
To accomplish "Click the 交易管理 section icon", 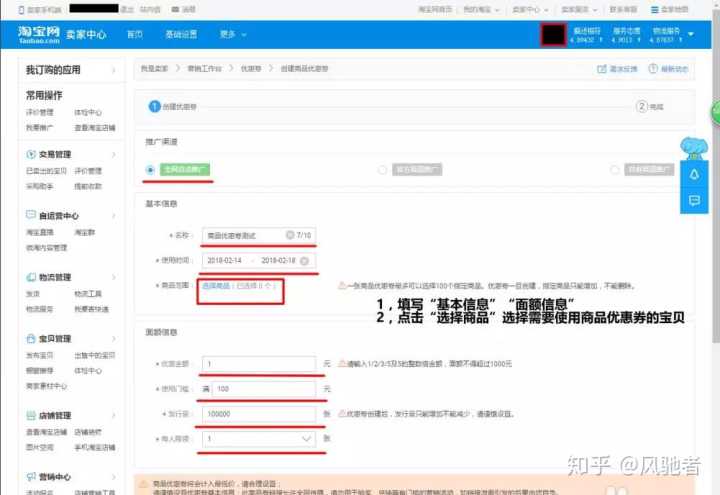I will click(31, 155).
